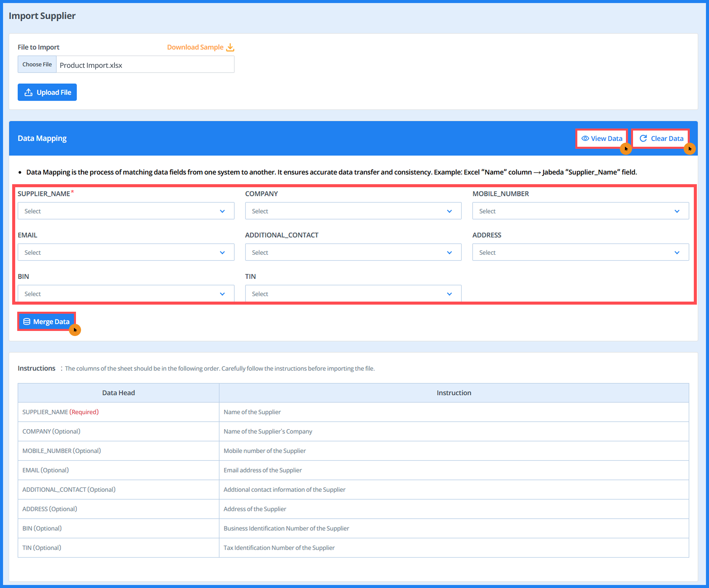Open the SUPPLIER_NAME select dropdown
709x588 pixels.
coord(126,211)
